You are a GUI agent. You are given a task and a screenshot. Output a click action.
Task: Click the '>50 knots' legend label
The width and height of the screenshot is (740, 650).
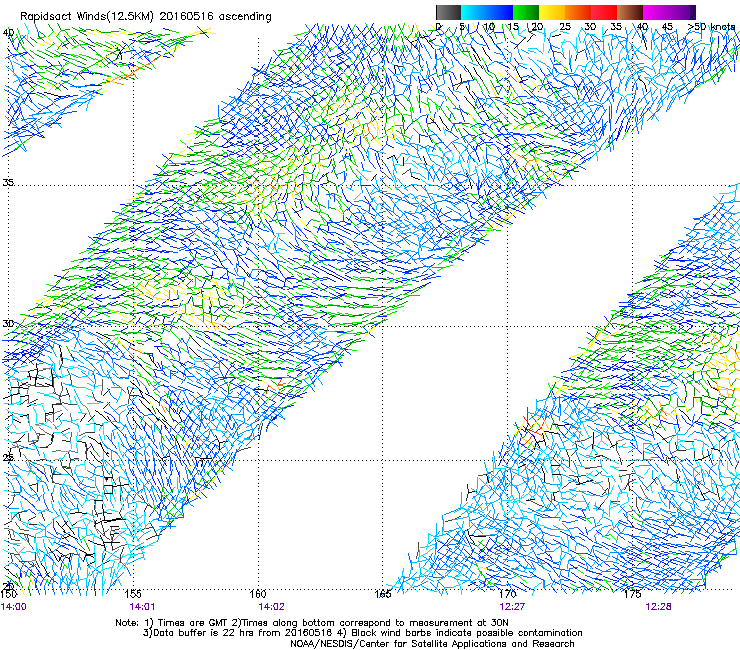(712, 27)
